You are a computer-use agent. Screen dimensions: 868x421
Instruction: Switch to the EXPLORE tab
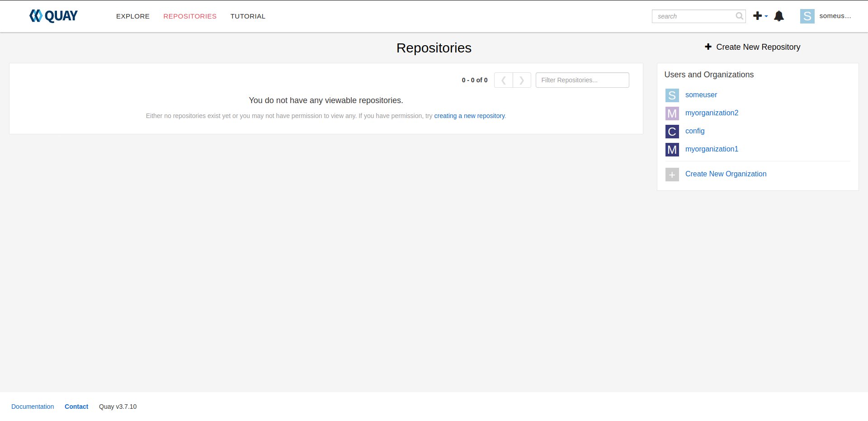coord(132,16)
